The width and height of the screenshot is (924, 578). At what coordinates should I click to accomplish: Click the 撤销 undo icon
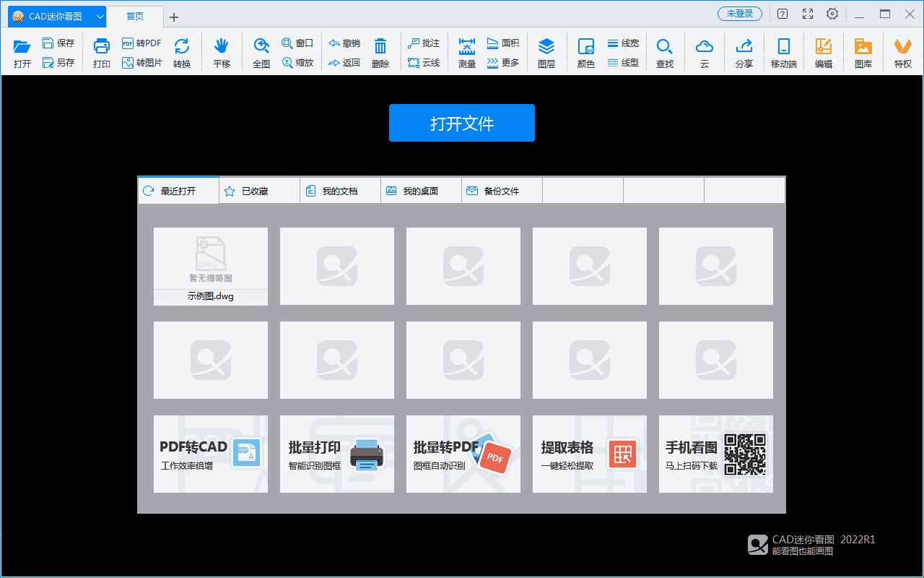[344, 43]
